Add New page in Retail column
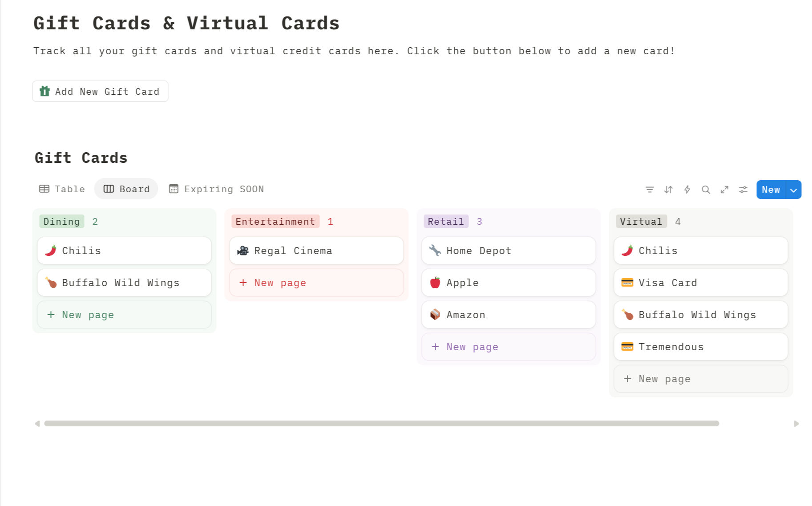The height and width of the screenshot is (506, 812). pos(509,347)
